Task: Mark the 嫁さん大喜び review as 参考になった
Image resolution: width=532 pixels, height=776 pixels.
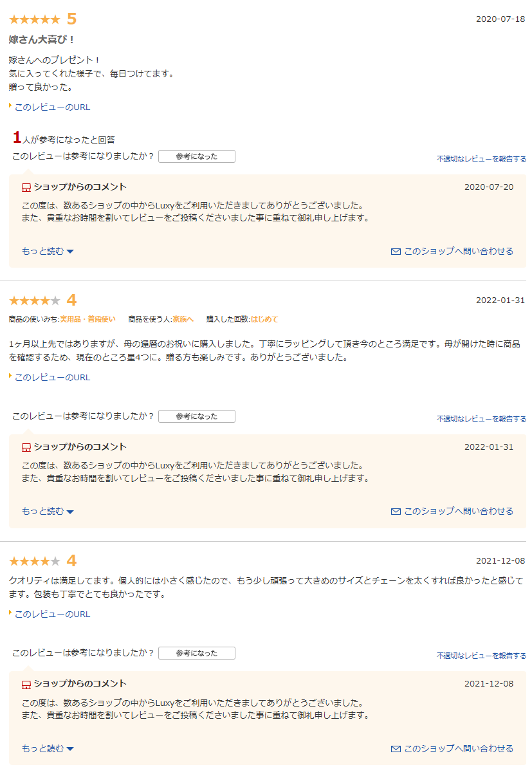Action: 197,156
